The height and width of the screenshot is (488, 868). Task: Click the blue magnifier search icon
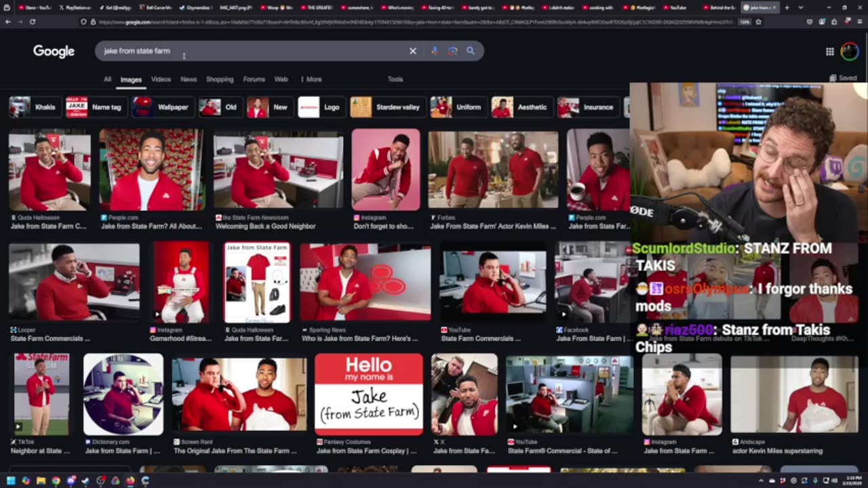point(471,51)
